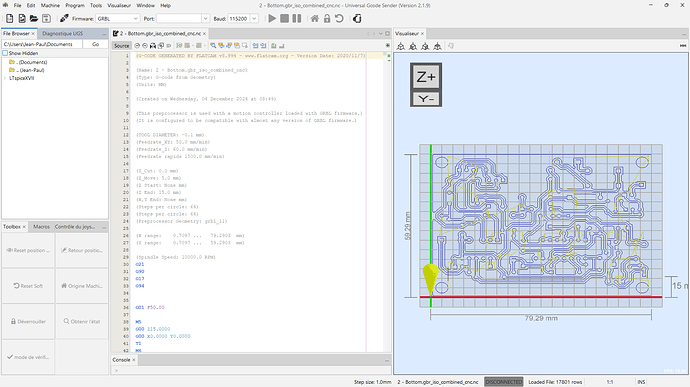The height and width of the screenshot is (387, 690).
Task: Open the Program menu
Action: pos(75,5)
